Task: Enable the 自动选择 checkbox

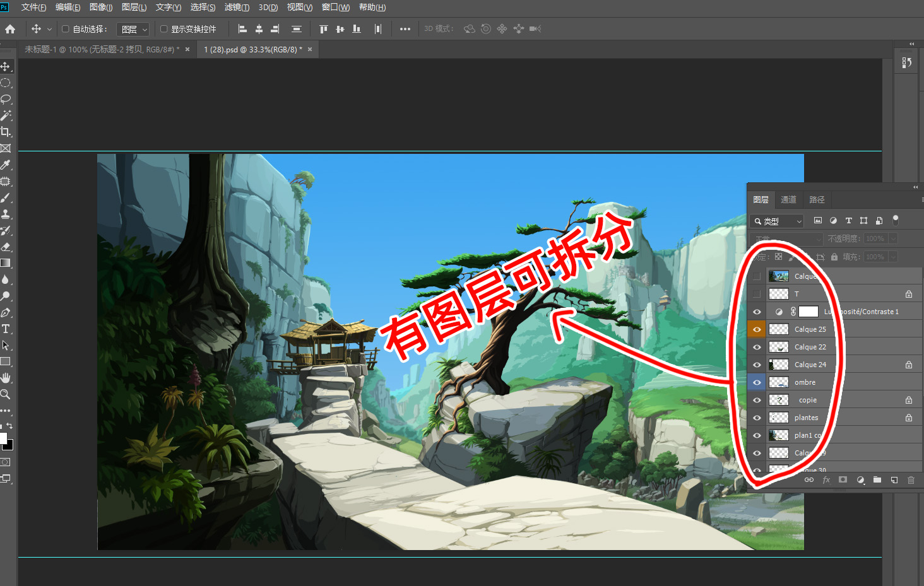Action: point(65,29)
